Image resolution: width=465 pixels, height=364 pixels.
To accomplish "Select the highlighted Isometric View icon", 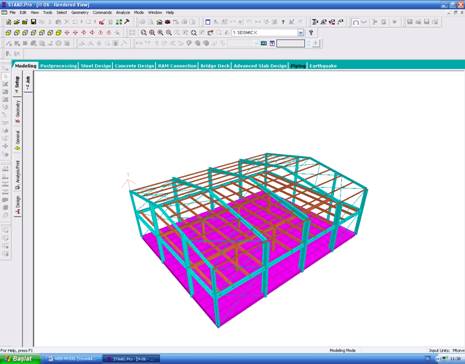I will coord(59,33).
